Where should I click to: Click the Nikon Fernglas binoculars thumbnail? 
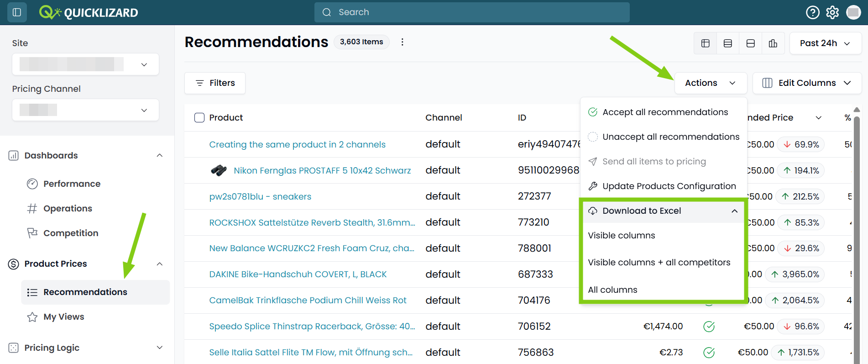click(219, 170)
